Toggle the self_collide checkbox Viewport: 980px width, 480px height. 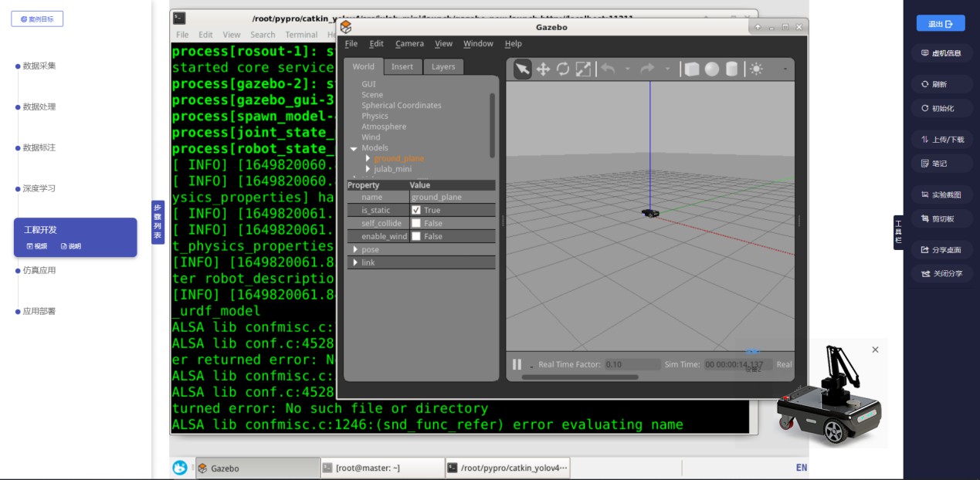coord(416,223)
